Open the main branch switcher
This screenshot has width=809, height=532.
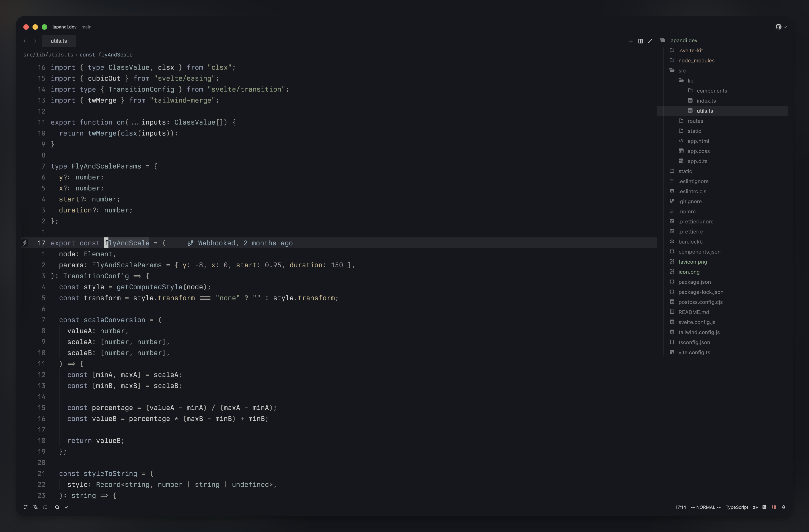86,27
